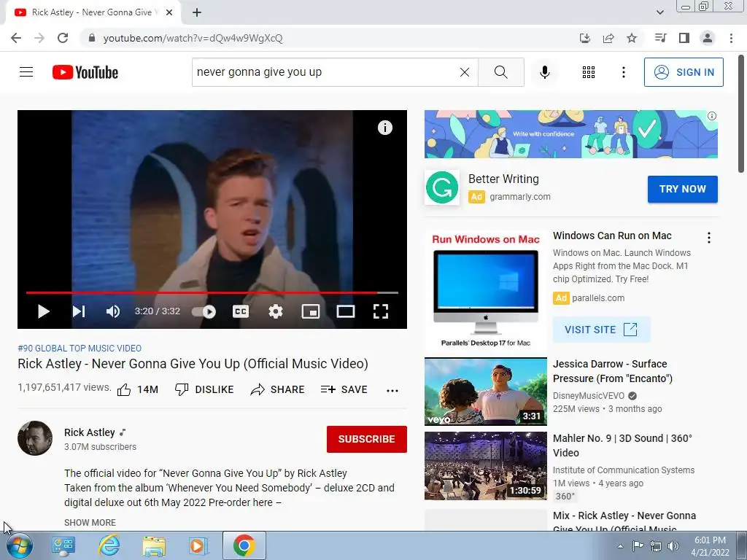Open YouTube guide hamburger menu

[26, 72]
